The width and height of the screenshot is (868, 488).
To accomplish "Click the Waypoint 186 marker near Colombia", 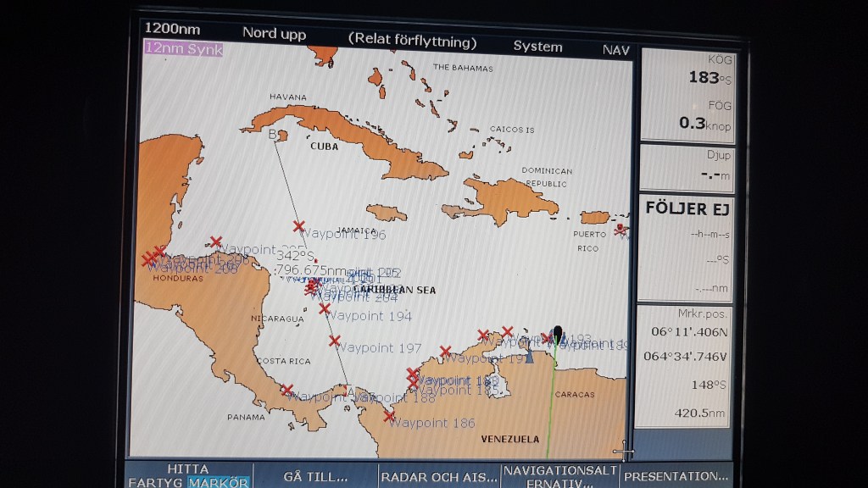I will coord(388,416).
